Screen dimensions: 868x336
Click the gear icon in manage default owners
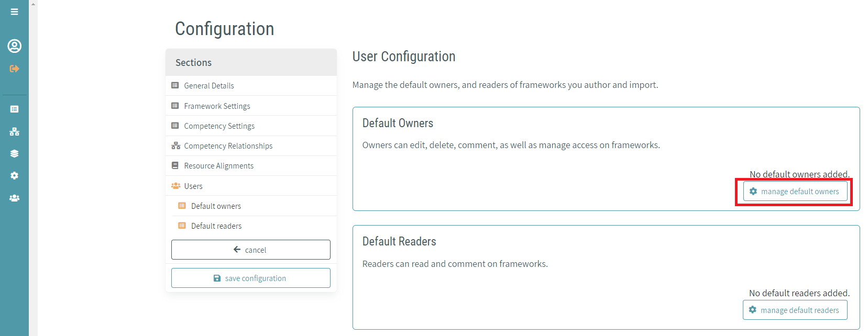753,191
